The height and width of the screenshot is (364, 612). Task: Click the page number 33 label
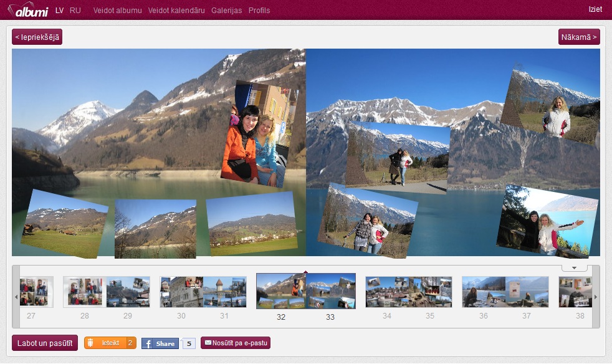coord(330,317)
